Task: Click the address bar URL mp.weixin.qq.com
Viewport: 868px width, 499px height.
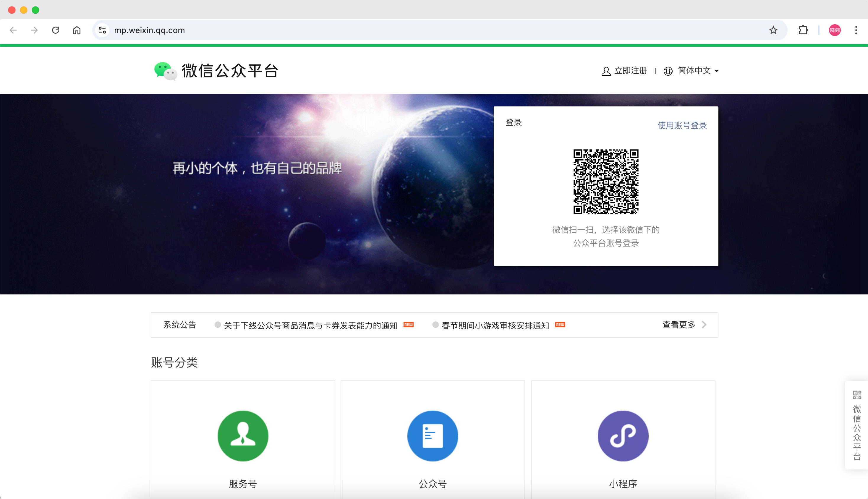Action: coord(149,30)
